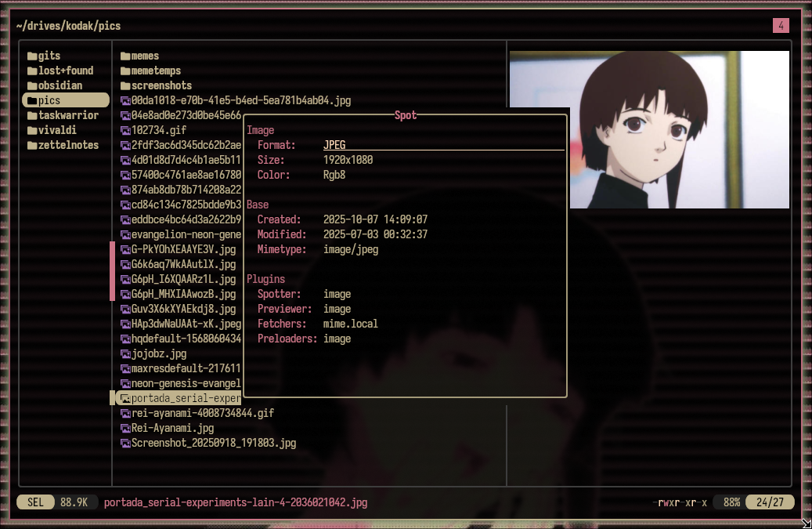The image size is (812, 529).
Task: Click the obsidian folder icon
Action: 32,86
